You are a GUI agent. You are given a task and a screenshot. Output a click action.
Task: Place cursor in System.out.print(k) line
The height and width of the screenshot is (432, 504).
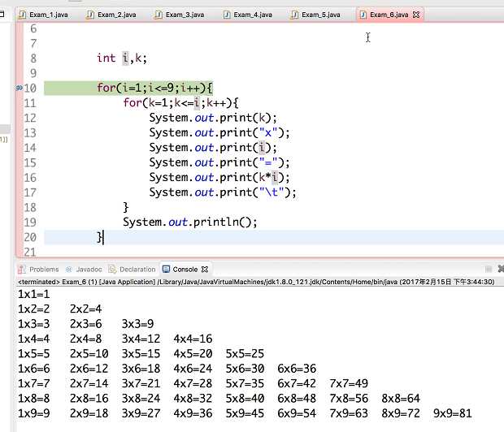213,118
